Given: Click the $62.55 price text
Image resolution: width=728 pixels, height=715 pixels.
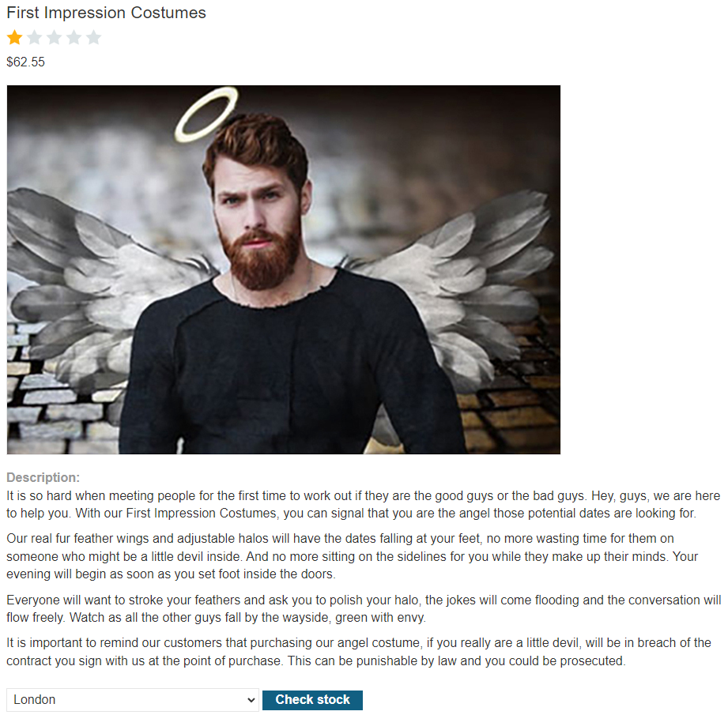Looking at the screenshot, I should tap(25, 62).
